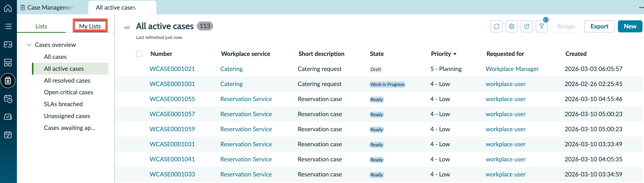The height and width of the screenshot is (183, 644).
Task: Click the Short description column header
Action: [x=321, y=54]
